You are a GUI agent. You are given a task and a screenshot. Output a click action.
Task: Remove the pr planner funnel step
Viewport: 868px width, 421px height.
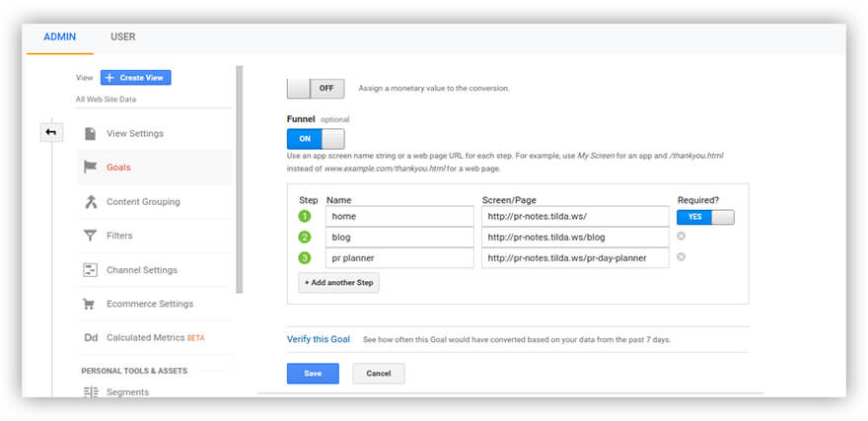pyautogui.click(x=682, y=257)
